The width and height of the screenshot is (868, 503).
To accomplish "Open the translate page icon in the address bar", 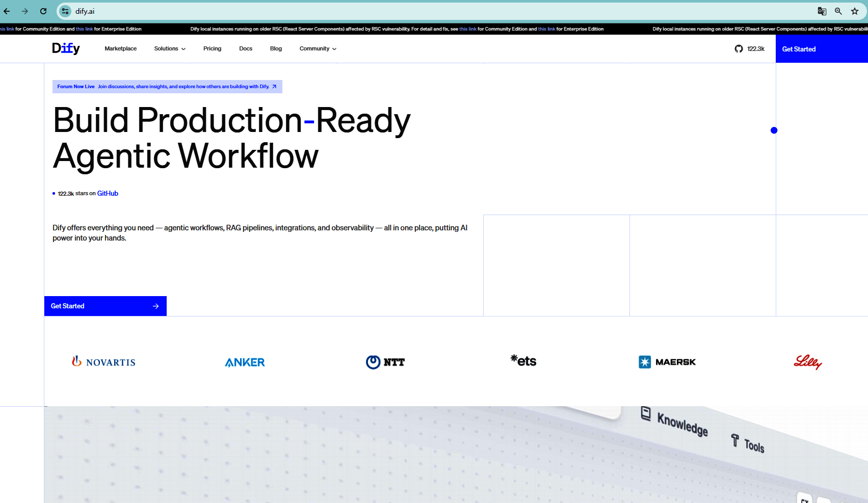I will pyautogui.click(x=822, y=11).
